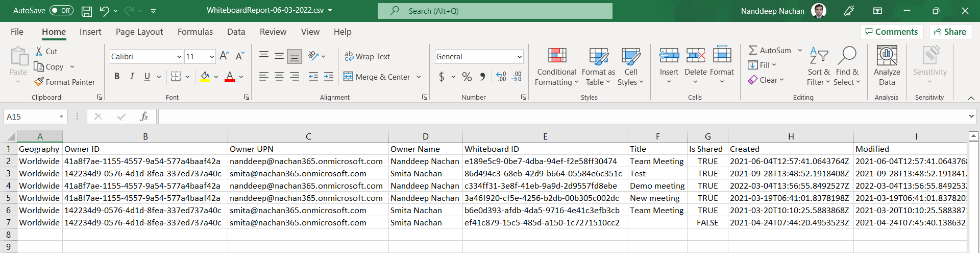
Task: Click the Borders icon in Font group
Action: click(176, 77)
